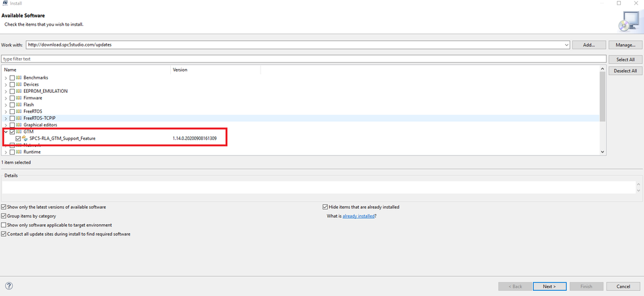Proceed with the Next > button

point(550,286)
